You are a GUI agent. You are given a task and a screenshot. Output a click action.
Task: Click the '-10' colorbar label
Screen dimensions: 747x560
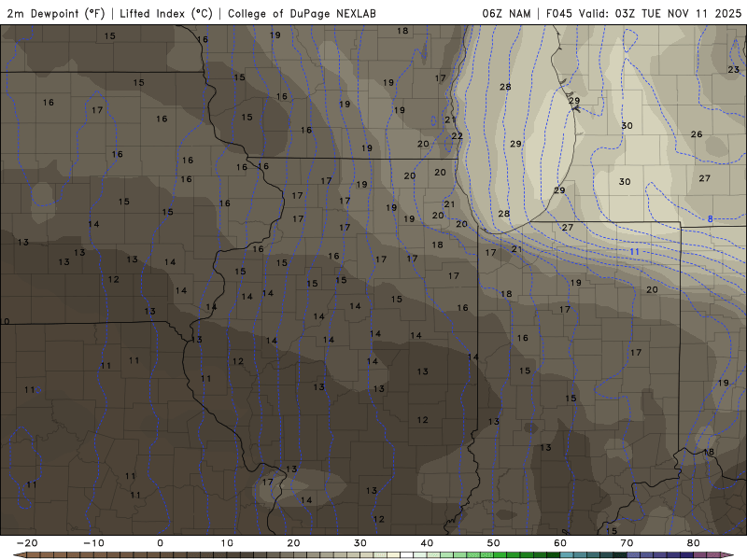pyautogui.click(x=93, y=543)
